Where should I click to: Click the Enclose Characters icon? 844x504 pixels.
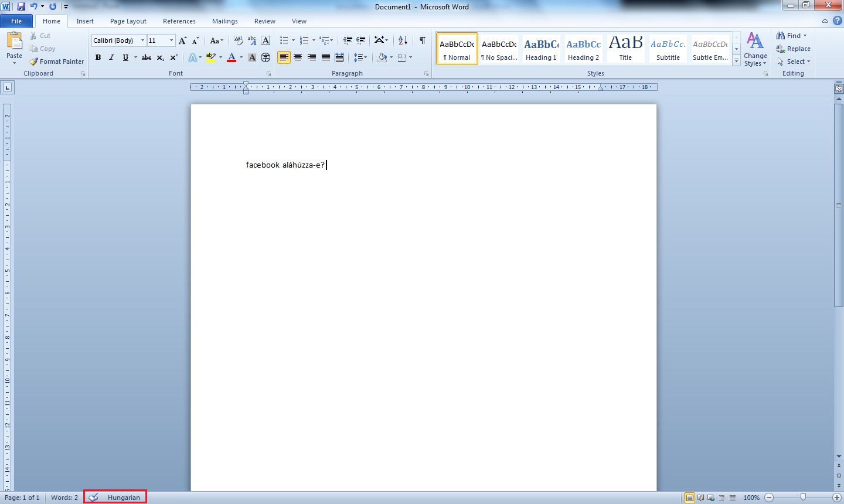tap(266, 57)
